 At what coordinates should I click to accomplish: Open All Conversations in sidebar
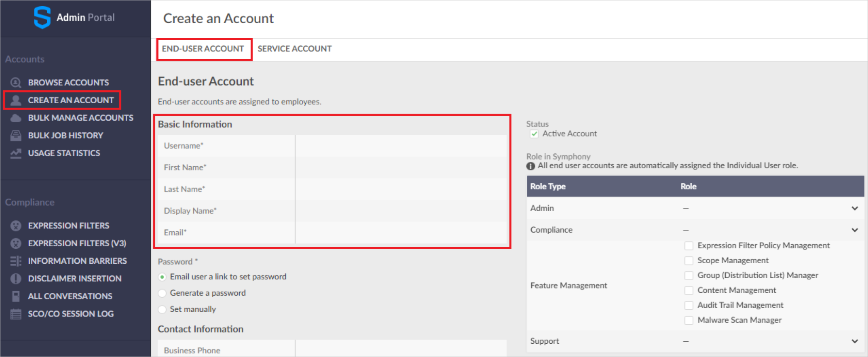point(70,296)
